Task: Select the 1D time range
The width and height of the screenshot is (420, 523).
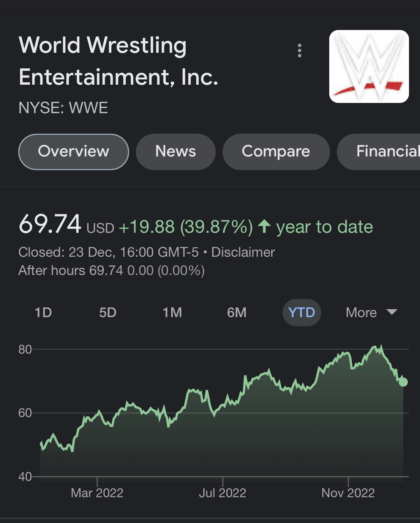Action: (43, 313)
